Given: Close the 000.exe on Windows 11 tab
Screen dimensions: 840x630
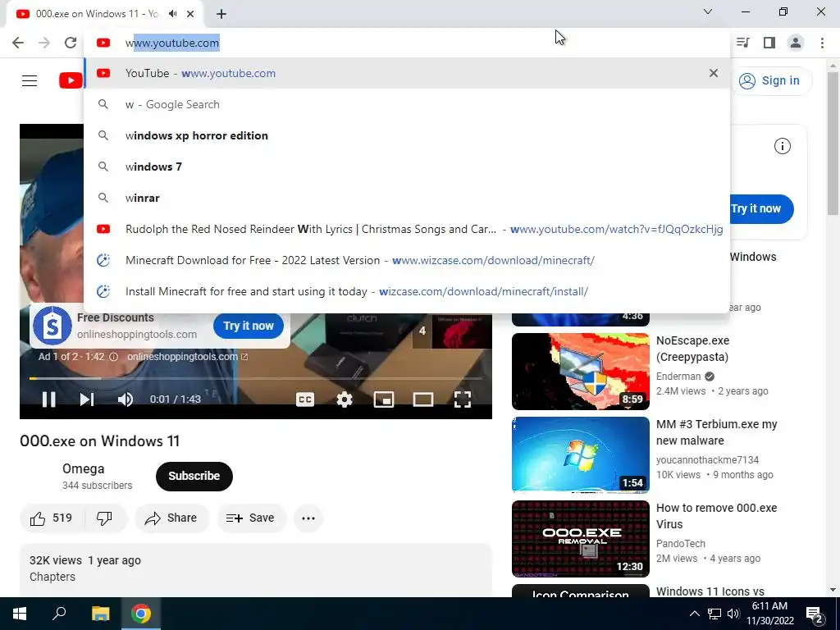Looking at the screenshot, I should click(190, 14).
